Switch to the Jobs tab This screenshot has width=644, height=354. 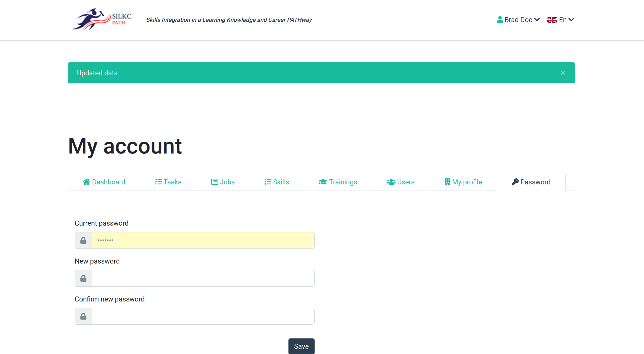click(223, 182)
